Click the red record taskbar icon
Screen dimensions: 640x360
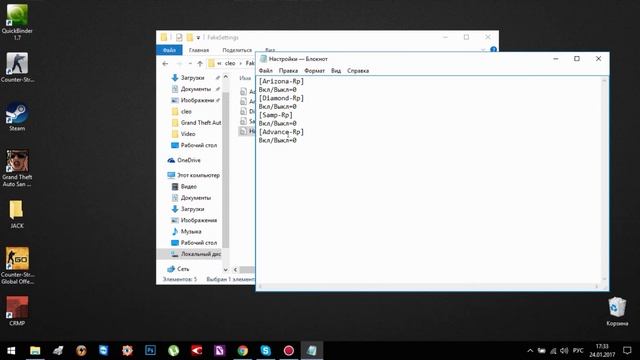coord(289,350)
